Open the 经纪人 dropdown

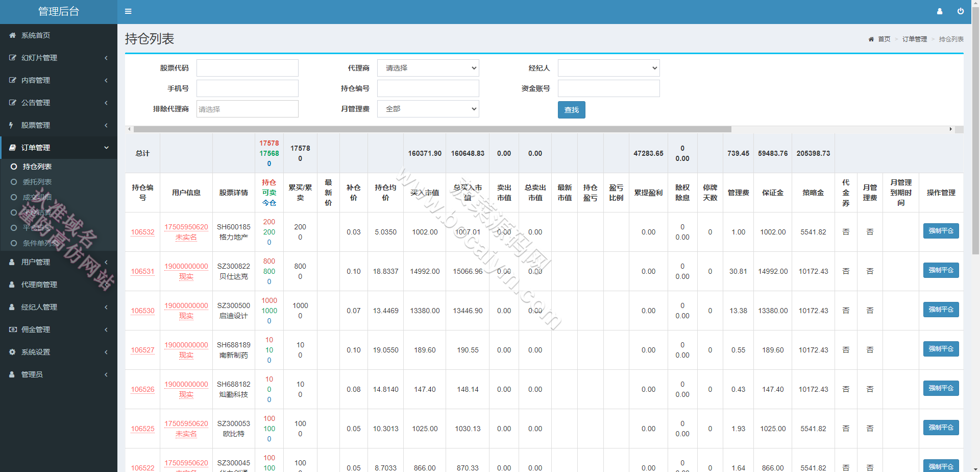tap(608, 68)
